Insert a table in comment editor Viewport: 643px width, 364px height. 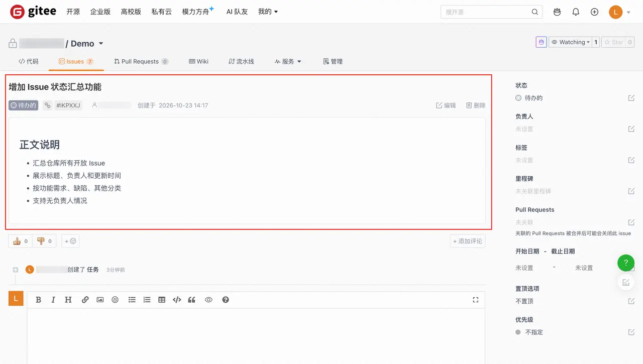(162, 300)
